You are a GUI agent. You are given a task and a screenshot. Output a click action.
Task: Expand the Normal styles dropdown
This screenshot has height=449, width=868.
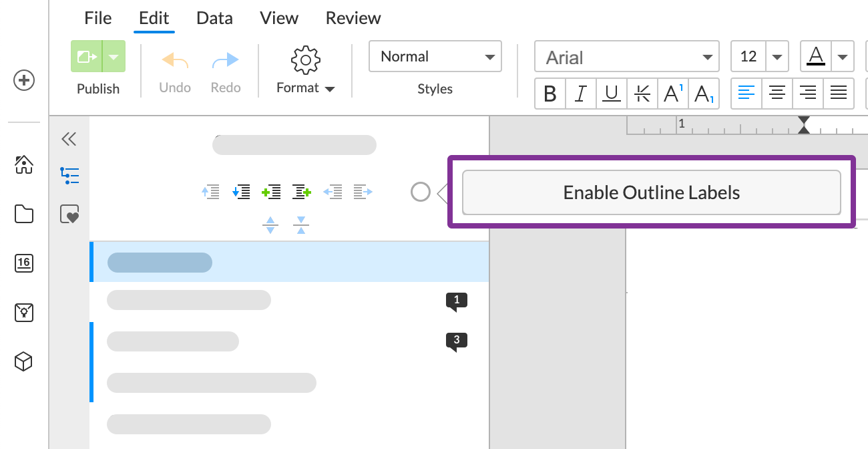(435, 57)
